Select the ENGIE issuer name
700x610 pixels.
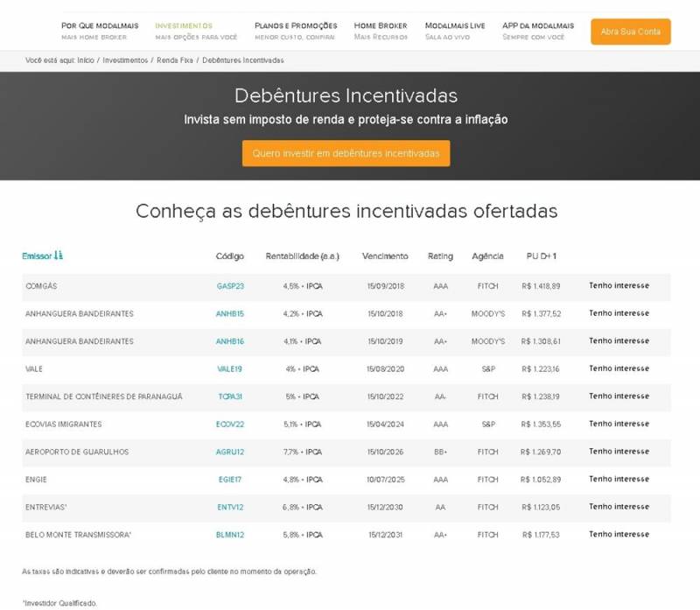[36, 480]
